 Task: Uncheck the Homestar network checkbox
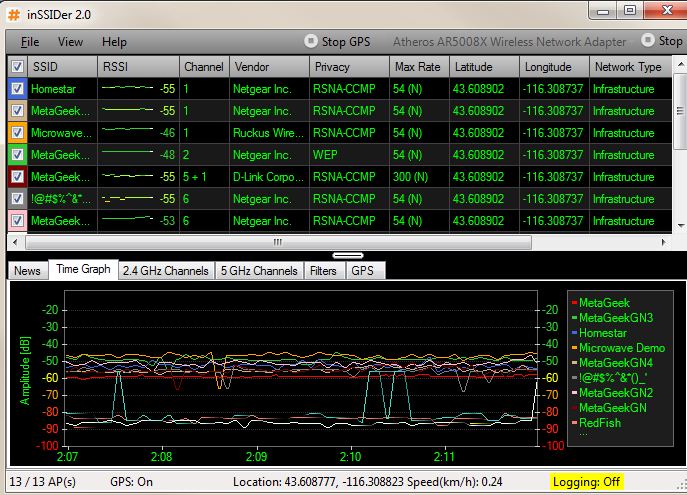pyautogui.click(x=16, y=89)
